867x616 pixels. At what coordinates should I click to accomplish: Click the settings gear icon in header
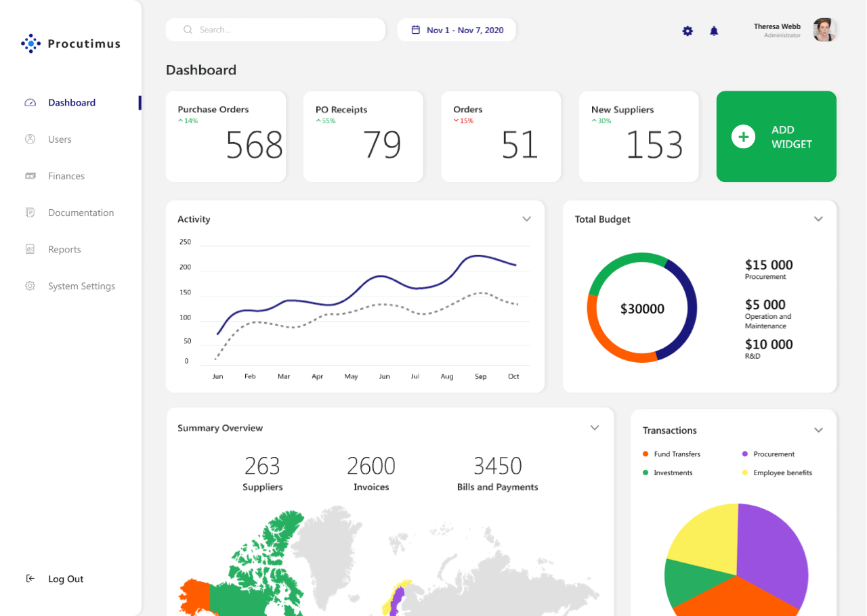(688, 30)
